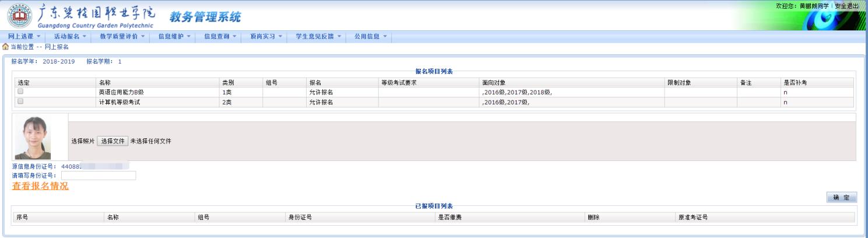Expand the 公用信息 menu
Viewport: 868px width, 238px height.
tap(371, 37)
